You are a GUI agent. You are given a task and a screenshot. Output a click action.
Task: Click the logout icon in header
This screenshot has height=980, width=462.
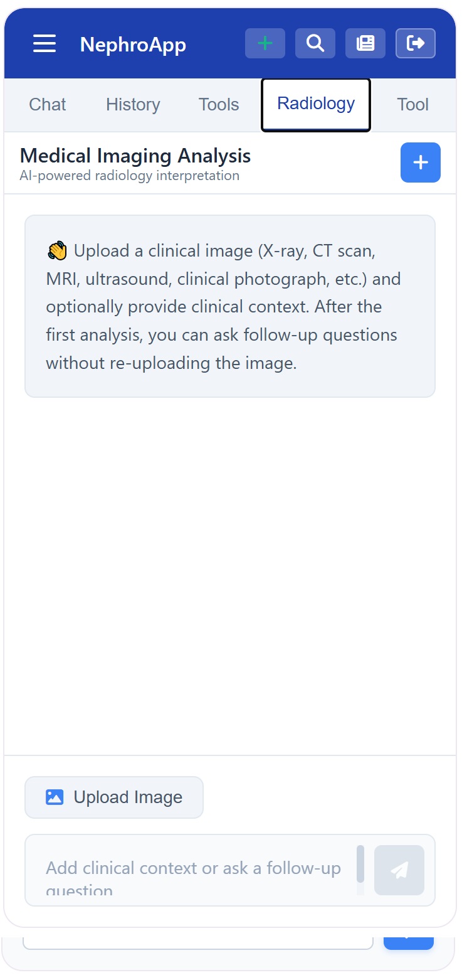pyautogui.click(x=416, y=43)
